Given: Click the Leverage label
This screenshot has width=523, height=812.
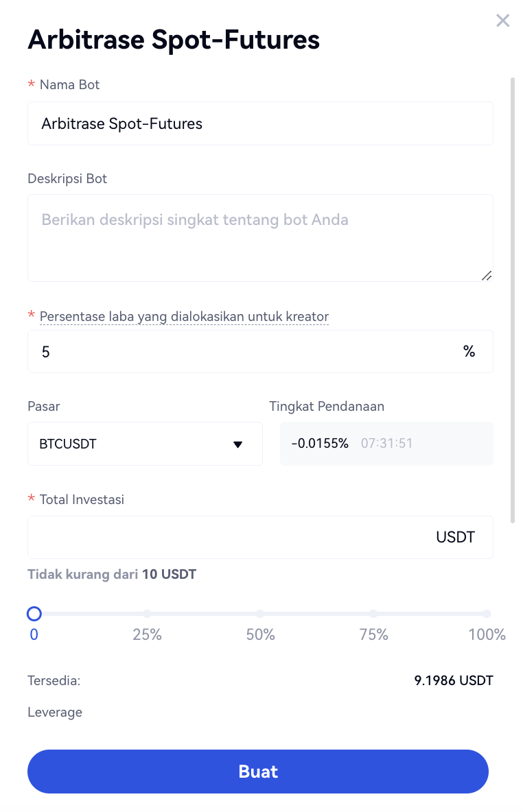Looking at the screenshot, I should (x=55, y=712).
